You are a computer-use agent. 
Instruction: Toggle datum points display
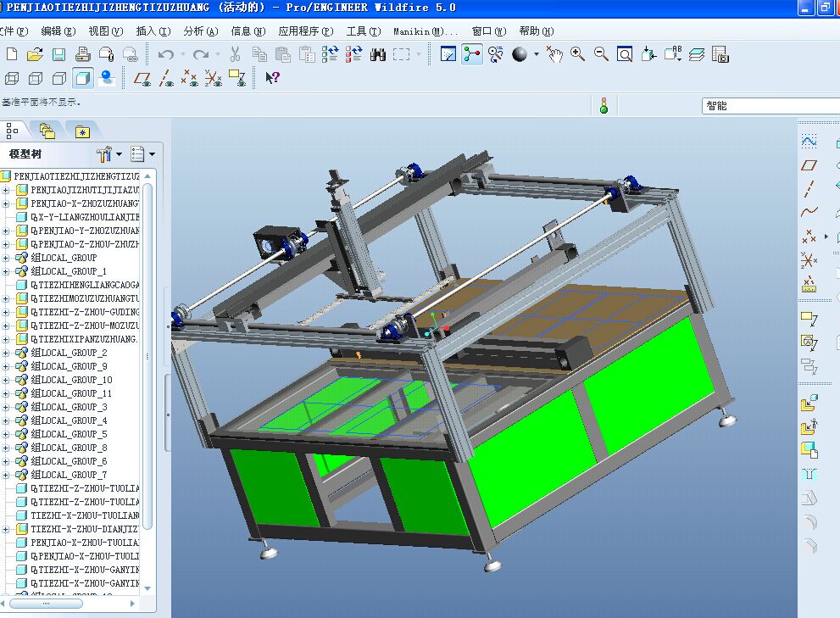[189, 78]
